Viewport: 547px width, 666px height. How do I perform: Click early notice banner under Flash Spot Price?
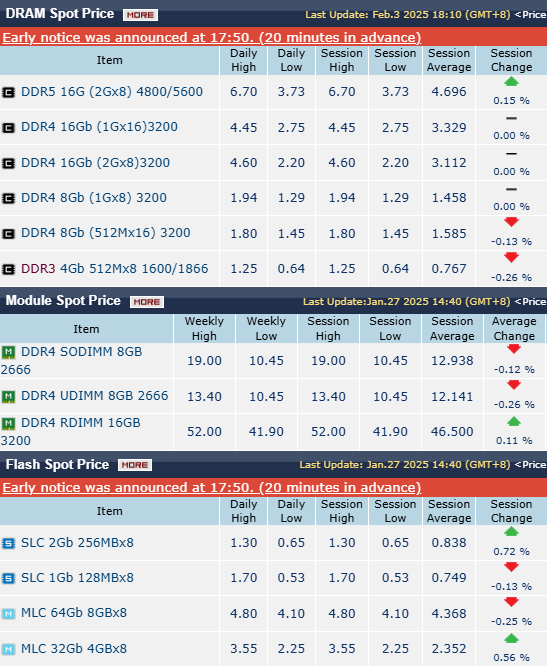pyautogui.click(x=274, y=487)
